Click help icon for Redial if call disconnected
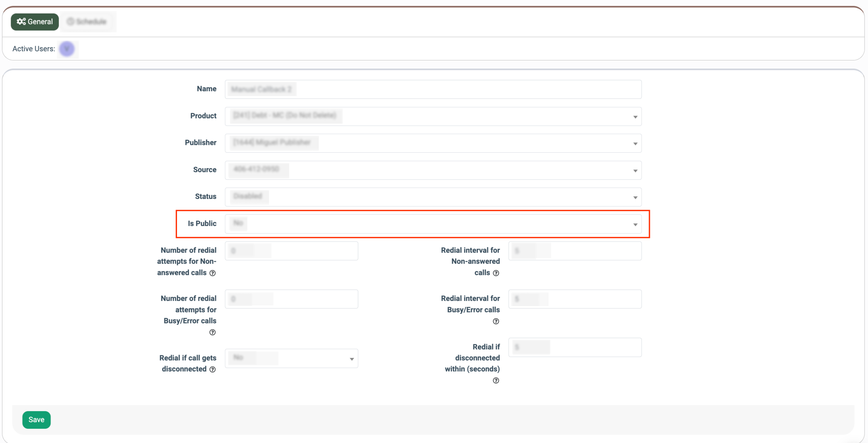Viewport: 868px width, 443px height. (x=212, y=369)
